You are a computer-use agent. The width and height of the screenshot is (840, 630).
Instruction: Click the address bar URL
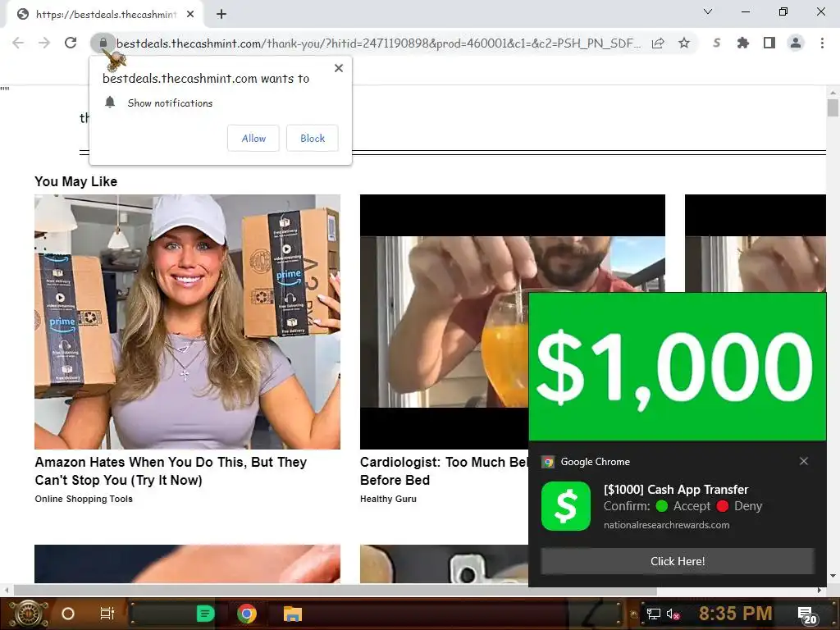[x=378, y=43]
